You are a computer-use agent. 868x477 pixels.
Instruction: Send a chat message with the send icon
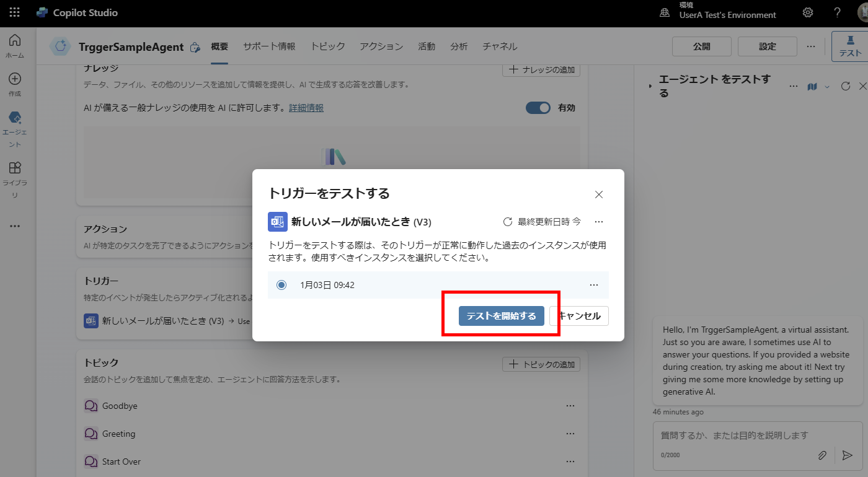848,455
